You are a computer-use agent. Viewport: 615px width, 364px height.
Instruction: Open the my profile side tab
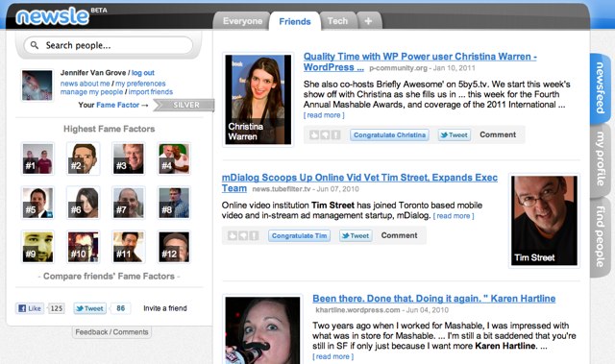pos(601,158)
